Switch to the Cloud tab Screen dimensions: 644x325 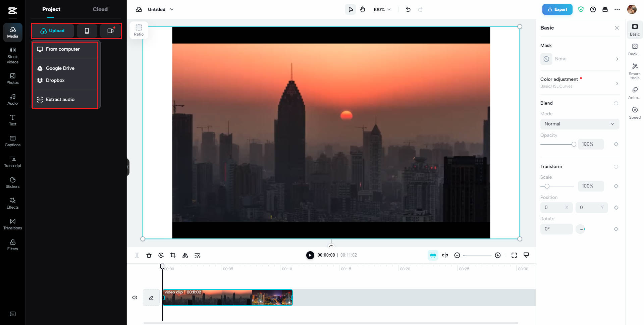100,9
